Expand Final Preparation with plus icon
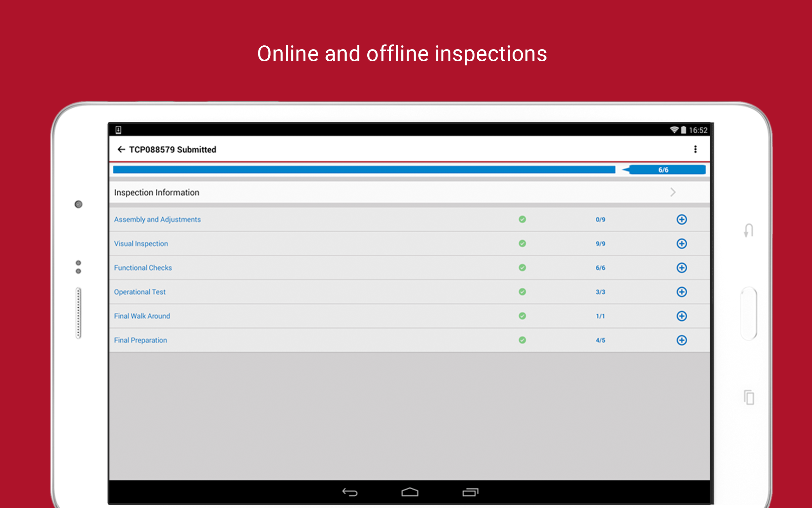The width and height of the screenshot is (812, 508). 681,340
